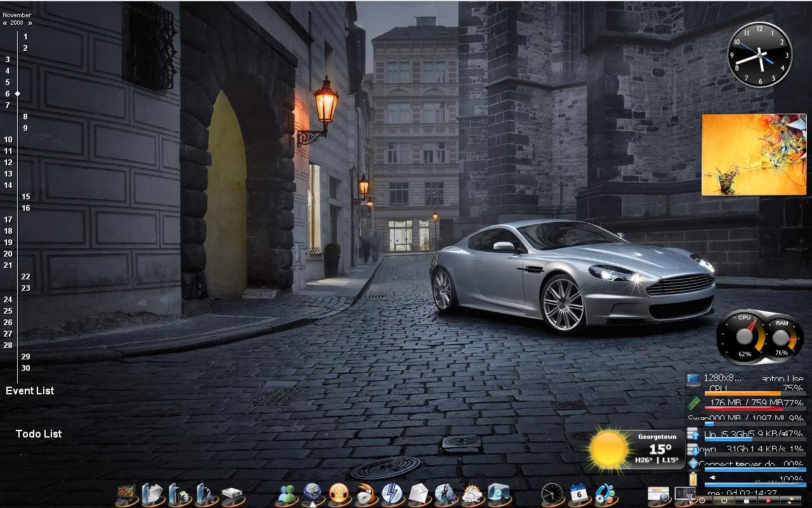Viewport: 812px width, 508px height.
Task: Click the orange abstract art thumbnail
Action: [x=754, y=154]
